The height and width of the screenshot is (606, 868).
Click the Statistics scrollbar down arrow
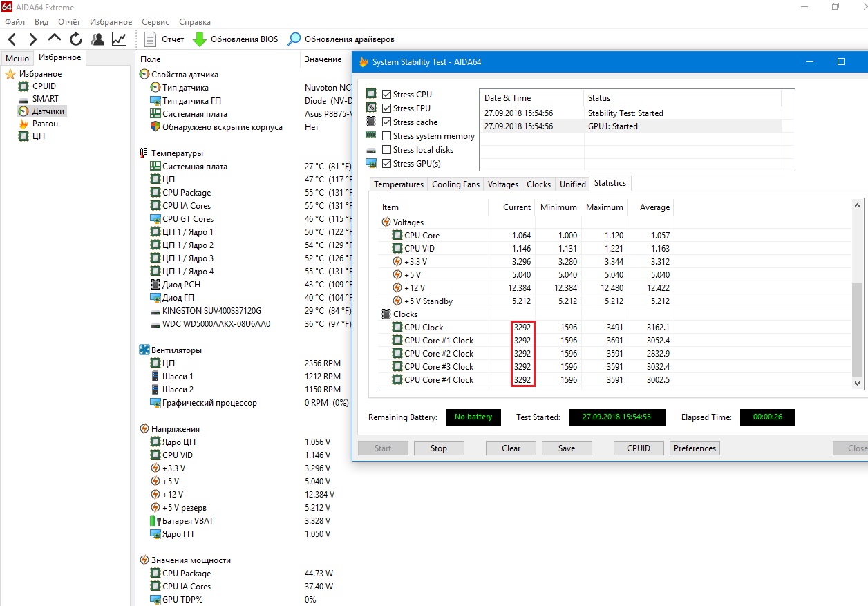(858, 383)
